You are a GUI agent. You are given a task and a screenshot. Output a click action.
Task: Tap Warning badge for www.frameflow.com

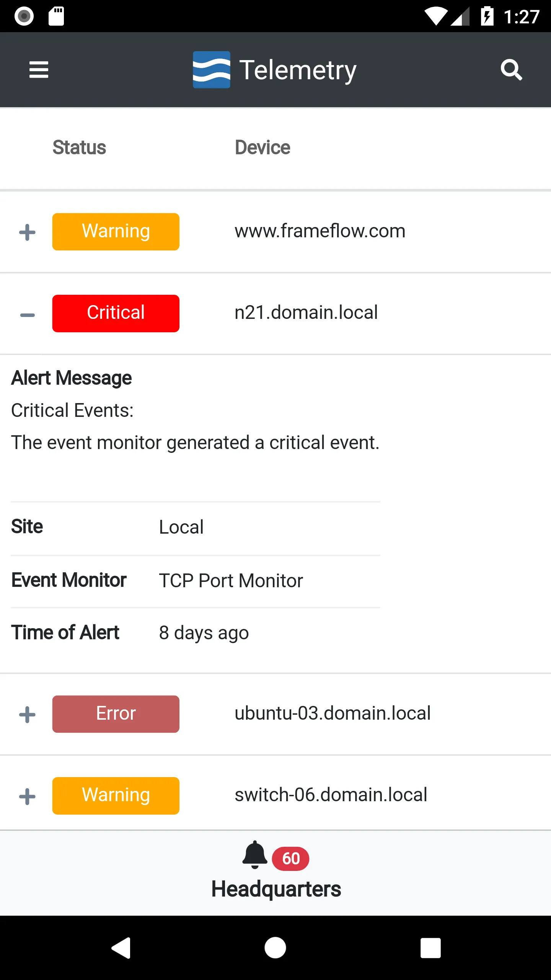[x=116, y=232]
